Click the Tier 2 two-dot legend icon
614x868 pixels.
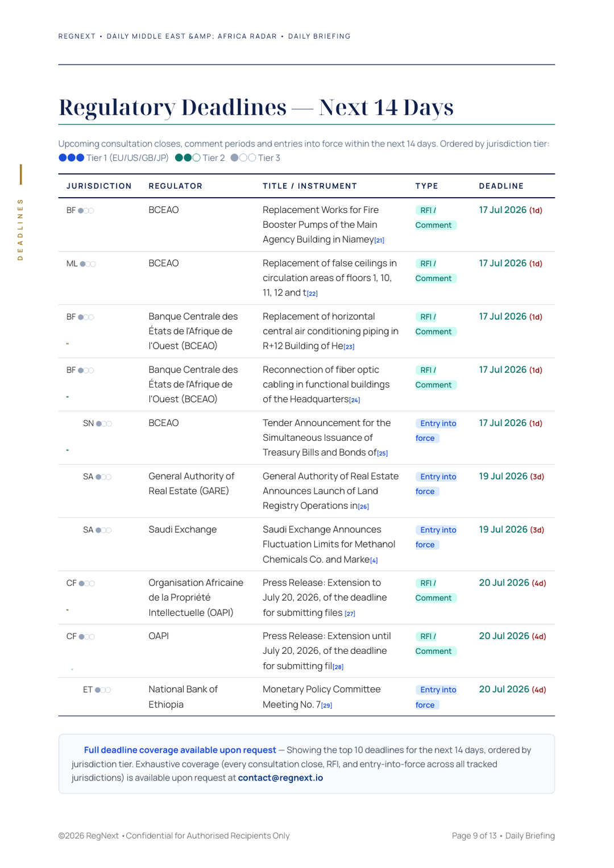(x=188, y=158)
